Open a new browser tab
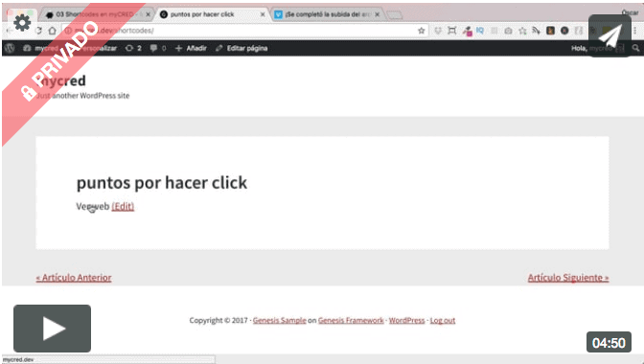Viewport: 644px width, 364px height. 394,15
